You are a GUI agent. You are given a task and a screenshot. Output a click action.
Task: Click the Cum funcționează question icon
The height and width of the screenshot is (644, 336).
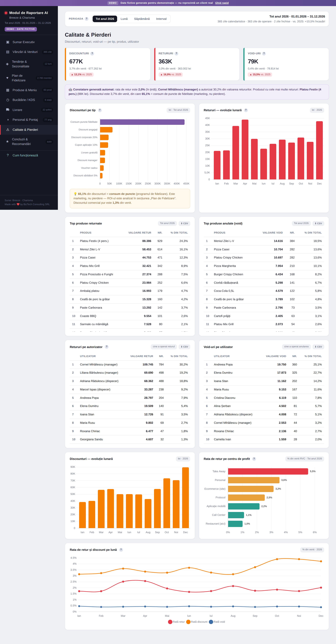8,155
